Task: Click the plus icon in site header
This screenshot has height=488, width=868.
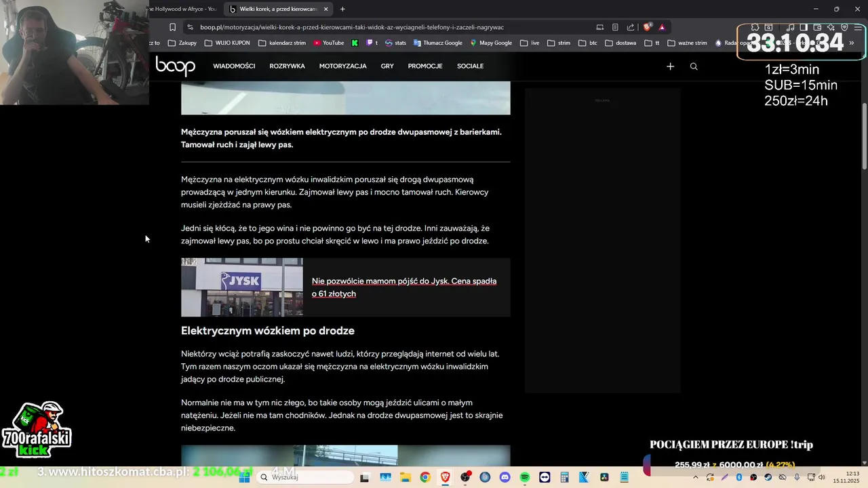Action: tap(670, 66)
